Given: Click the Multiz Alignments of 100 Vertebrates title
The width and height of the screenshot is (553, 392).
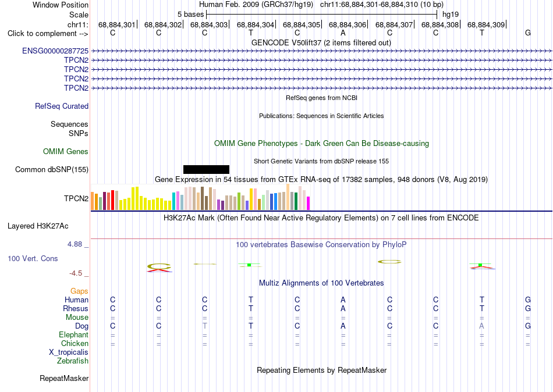Looking at the screenshot, I should 321,283.
